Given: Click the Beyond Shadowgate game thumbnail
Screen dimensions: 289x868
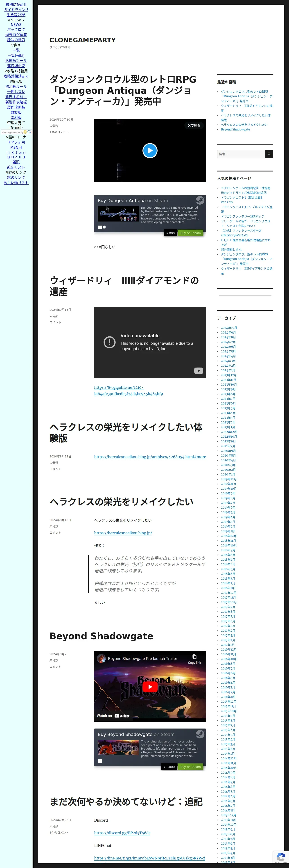Looking at the screenshot, I should point(118,747).
